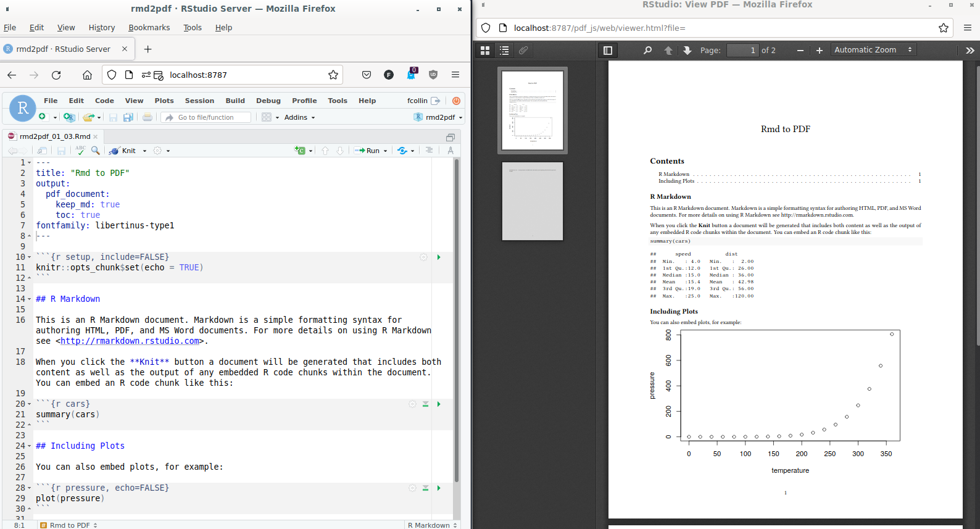
Task: Go to next chunk with down arrow
Action: point(340,151)
